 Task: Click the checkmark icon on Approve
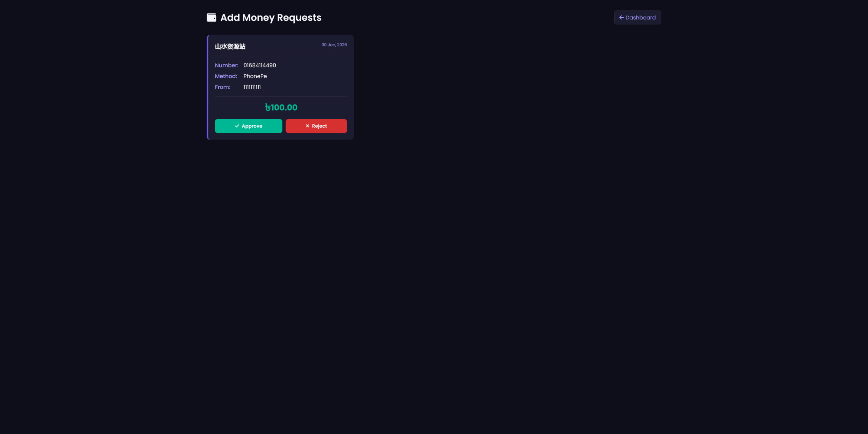(237, 126)
